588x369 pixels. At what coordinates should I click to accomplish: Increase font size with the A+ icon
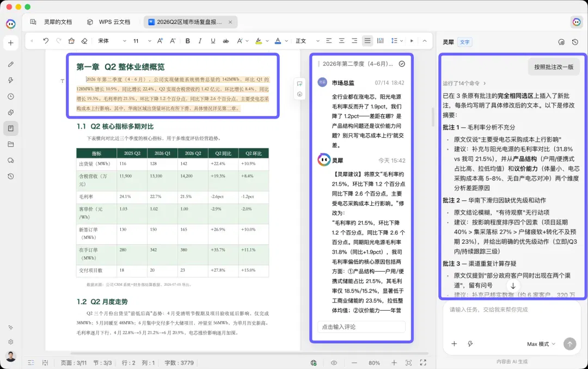(x=160, y=41)
